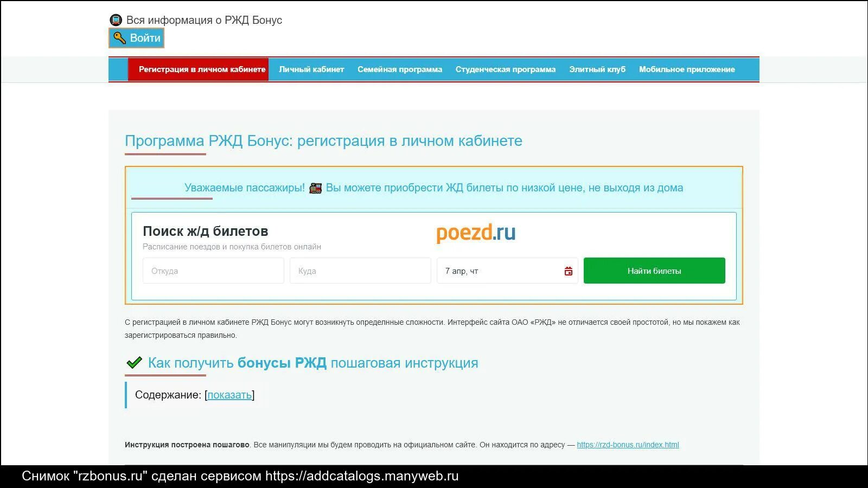
Task: Select 'Элитный клуб' menu item
Action: pos(597,69)
